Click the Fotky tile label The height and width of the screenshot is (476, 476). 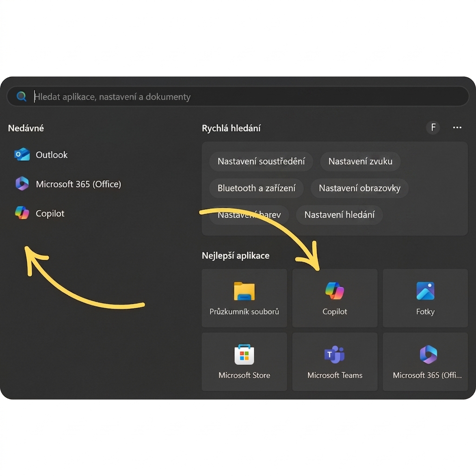pyautogui.click(x=425, y=312)
